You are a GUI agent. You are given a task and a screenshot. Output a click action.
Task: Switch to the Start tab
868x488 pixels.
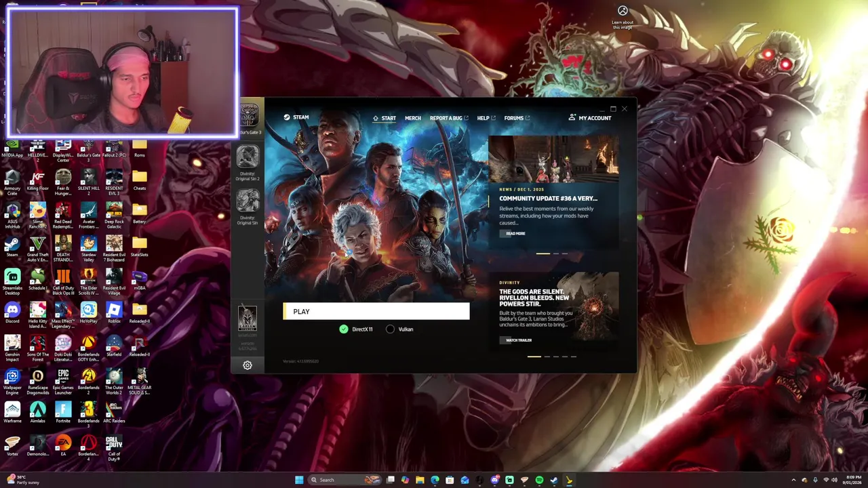tap(384, 118)
